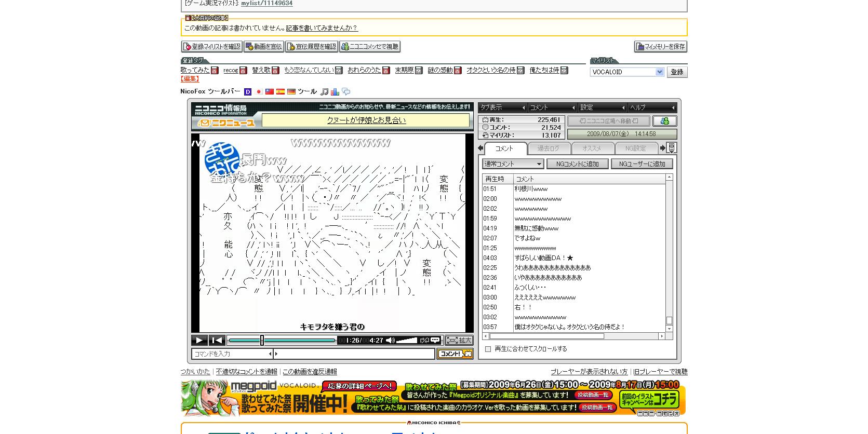Click the blue D icon in NicoFox toolbar
This screenshot has height=434, width=868.
pos(248,92)
